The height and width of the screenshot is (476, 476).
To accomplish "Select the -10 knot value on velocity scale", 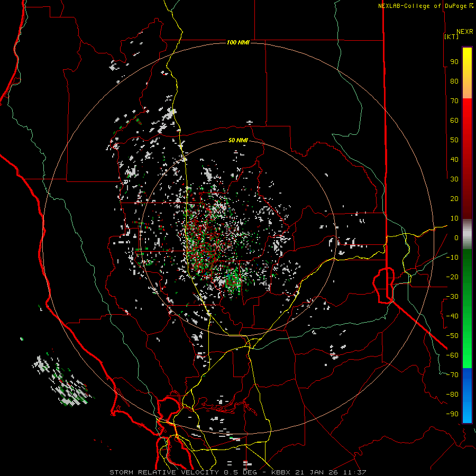I will pos(452,258).
